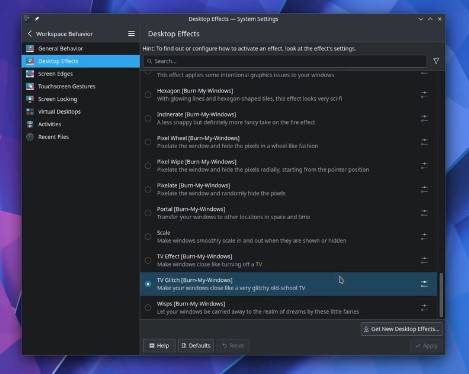Click the Screen Locking icon
The width and height of the screenshot is (469, 374).
(30, 99)
